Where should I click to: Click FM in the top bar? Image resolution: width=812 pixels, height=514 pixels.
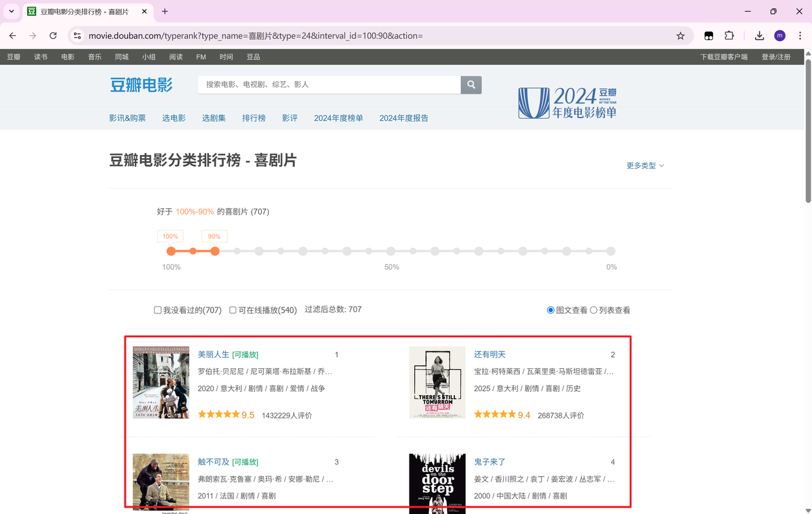coord(201,57)
